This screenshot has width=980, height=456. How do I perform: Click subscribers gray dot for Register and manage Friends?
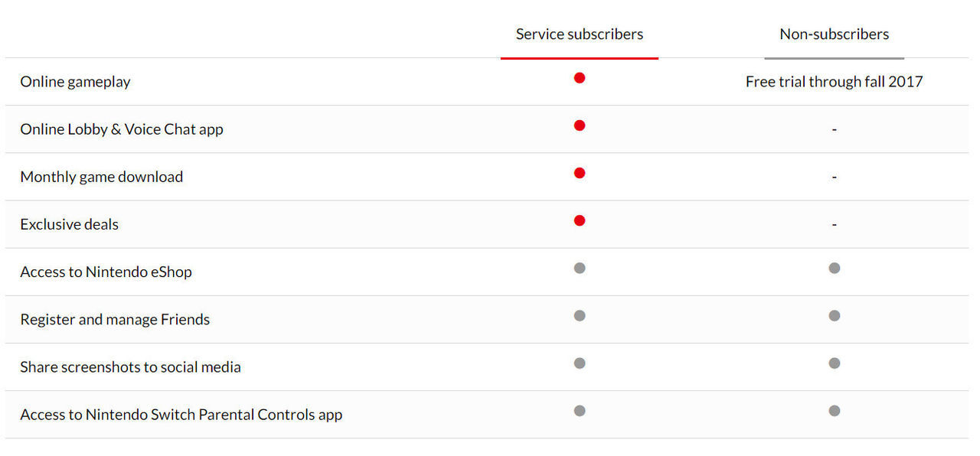pyautogui.click(x=580, y=315)
